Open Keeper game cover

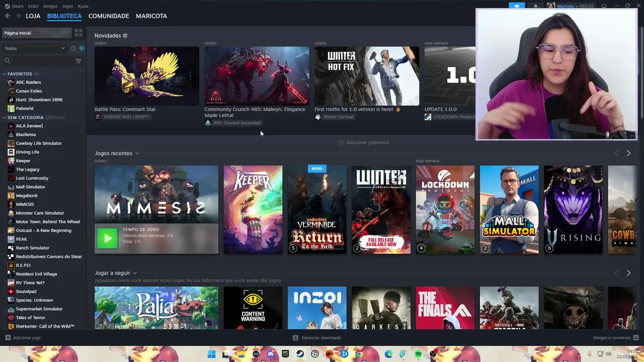253,210
